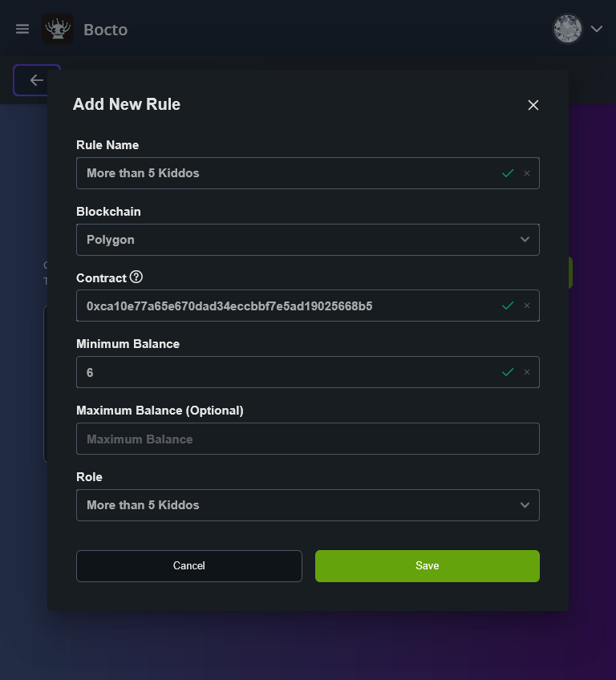Click the Bocto brand title
This screenshot has height=680, width=616.
(106, 30)
